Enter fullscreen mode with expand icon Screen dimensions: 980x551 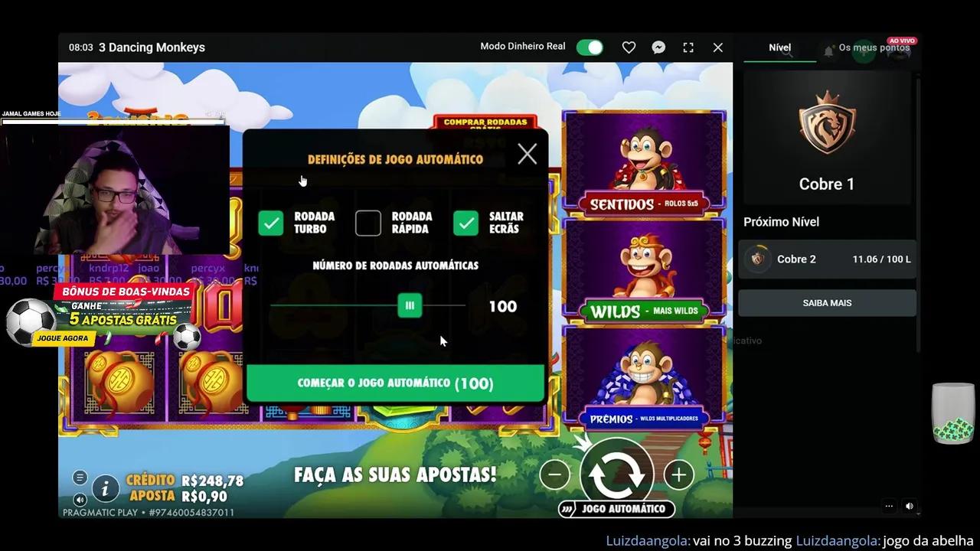[x=688, y=47]
